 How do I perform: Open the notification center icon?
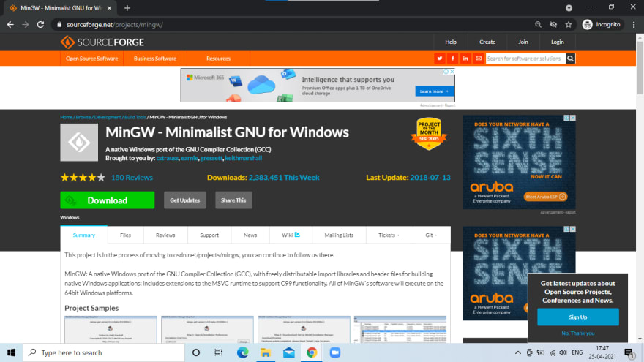pos(629,352)
